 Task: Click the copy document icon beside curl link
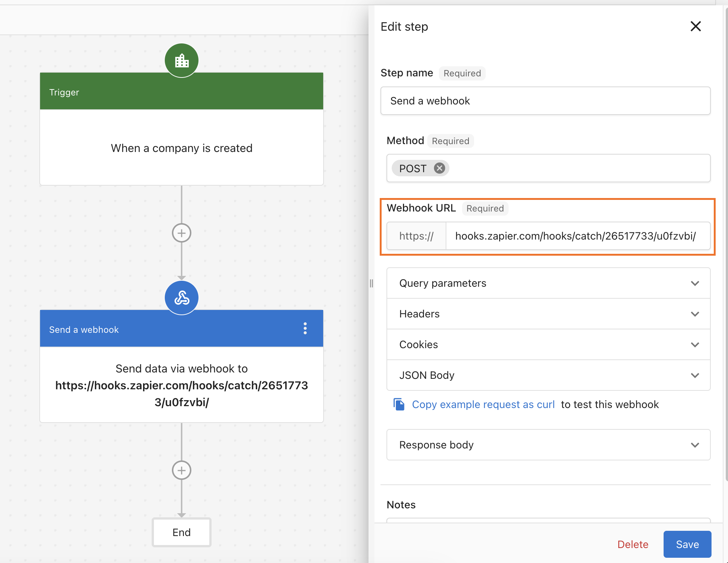[x=399, y=404]
